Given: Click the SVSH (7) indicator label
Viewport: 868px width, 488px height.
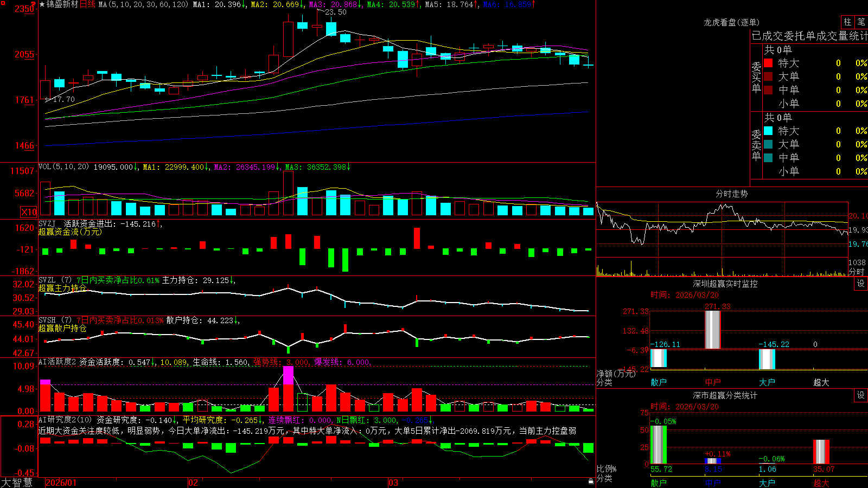Looking at the screenshot, I should pos(55,320).
